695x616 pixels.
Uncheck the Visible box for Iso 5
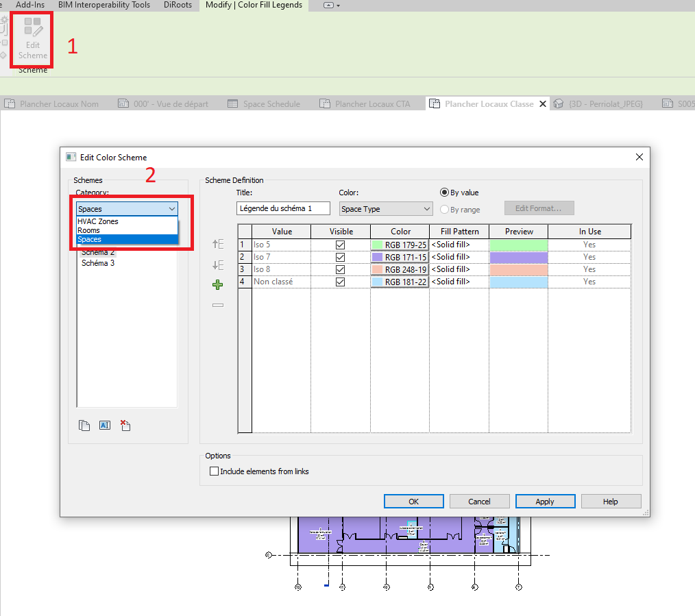tap(340, 245)
